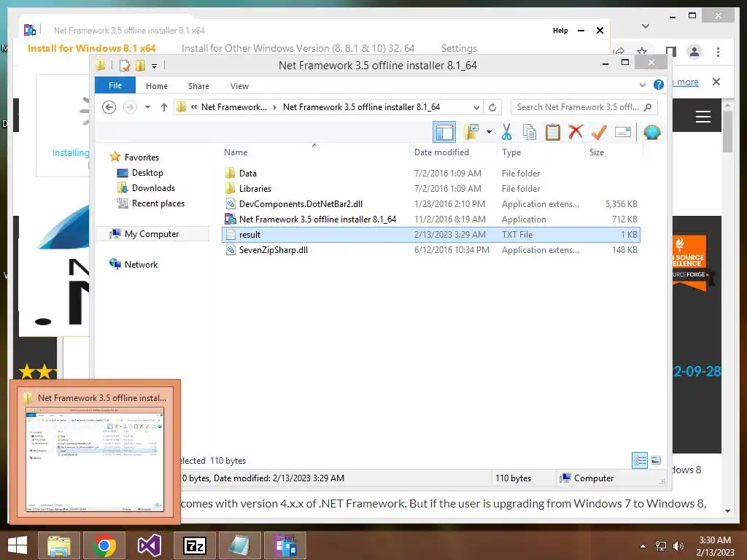Image resolution: width=747 pixels, height=560 pixels.
Task: Click the blue shell icon in toolbar
Action: [x=651, y=132]
